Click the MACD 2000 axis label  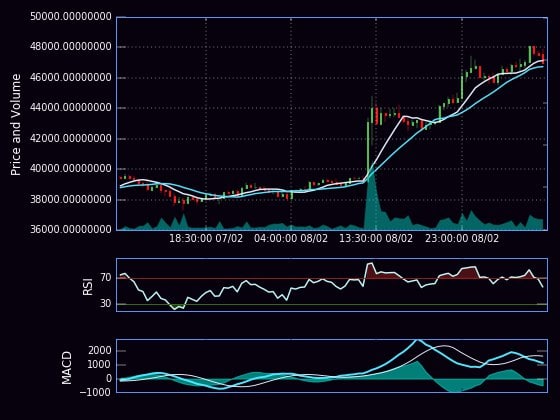click(x=100, y=350)
